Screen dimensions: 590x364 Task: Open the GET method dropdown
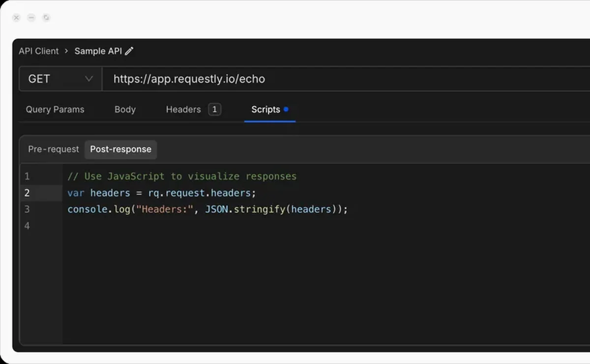click(60, 79)
